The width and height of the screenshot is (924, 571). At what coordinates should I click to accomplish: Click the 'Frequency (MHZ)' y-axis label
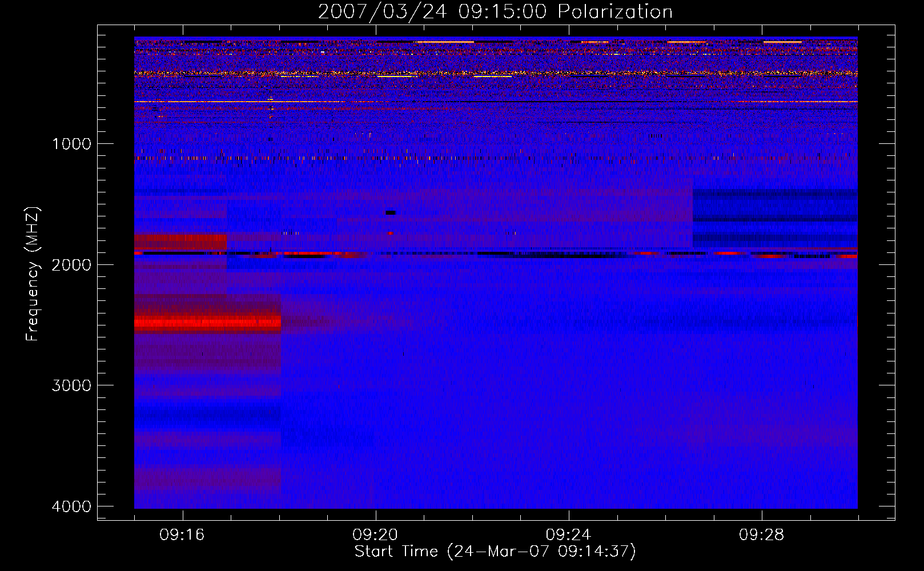(32, 274)
